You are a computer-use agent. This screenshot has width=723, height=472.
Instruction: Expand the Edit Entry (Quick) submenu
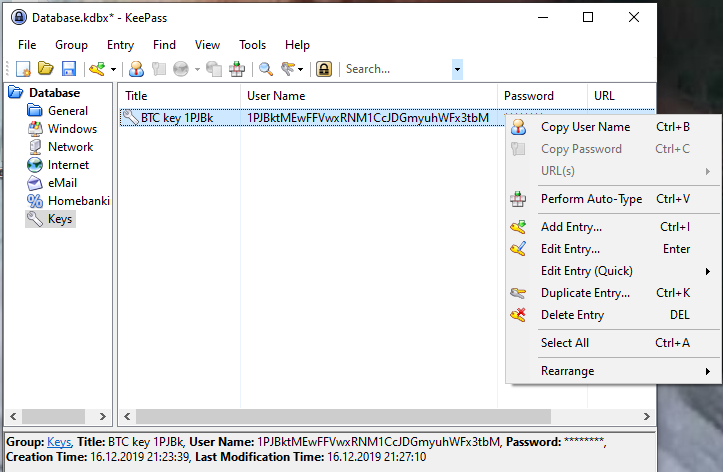click(x=613, y=271)
